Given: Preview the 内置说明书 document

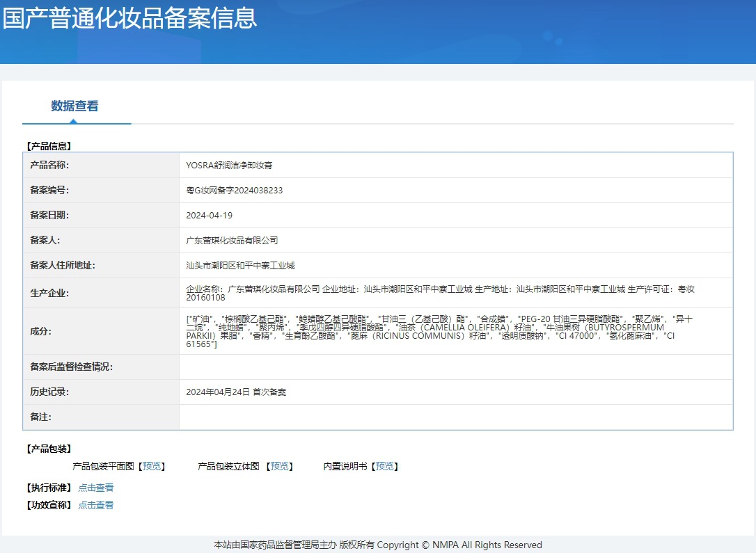Looking at the screenshot, I should [385, 466].
